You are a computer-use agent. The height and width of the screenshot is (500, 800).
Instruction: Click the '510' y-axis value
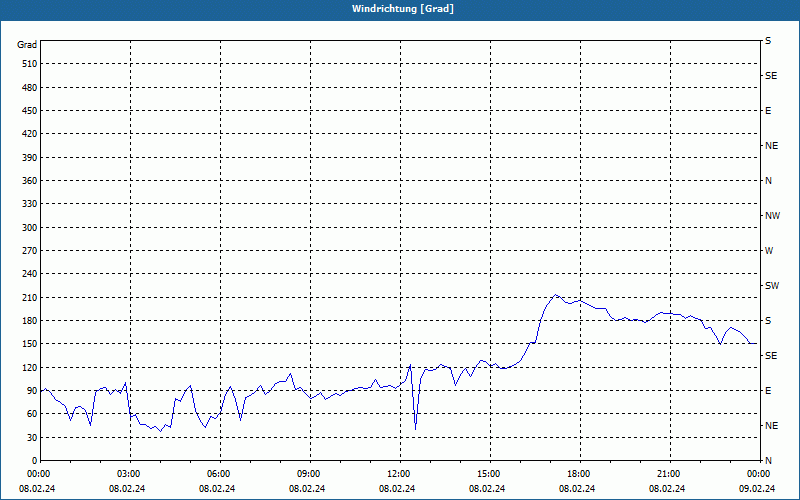point(30,64)
